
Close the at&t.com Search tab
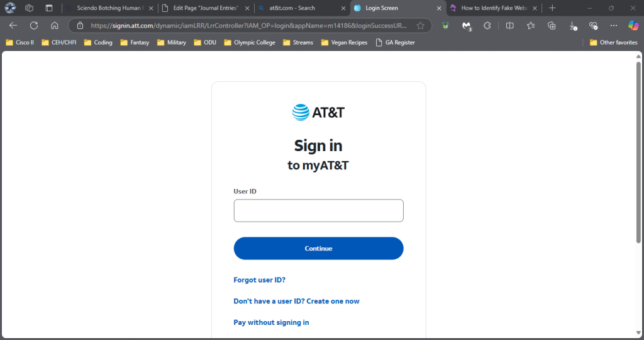pos(343,8)
